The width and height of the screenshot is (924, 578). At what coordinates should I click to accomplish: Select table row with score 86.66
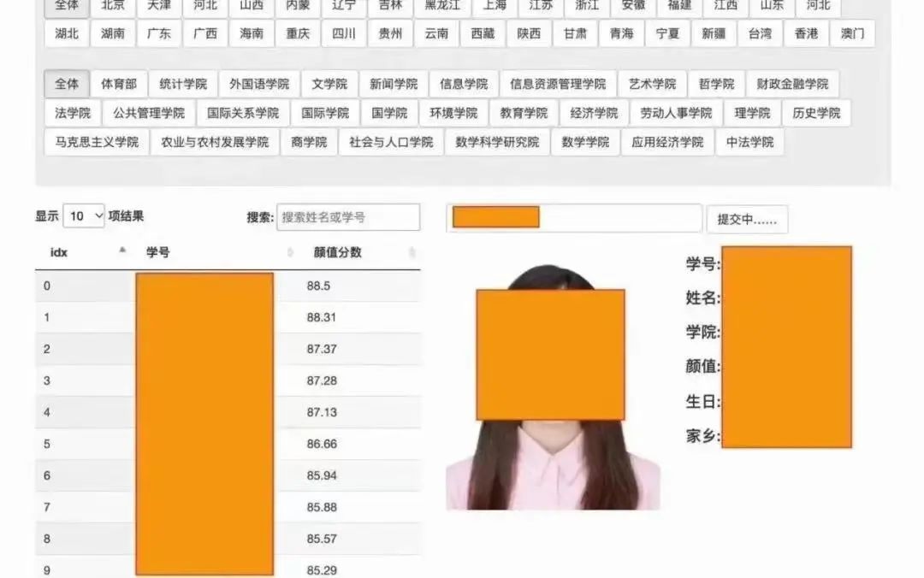[228, 444]
